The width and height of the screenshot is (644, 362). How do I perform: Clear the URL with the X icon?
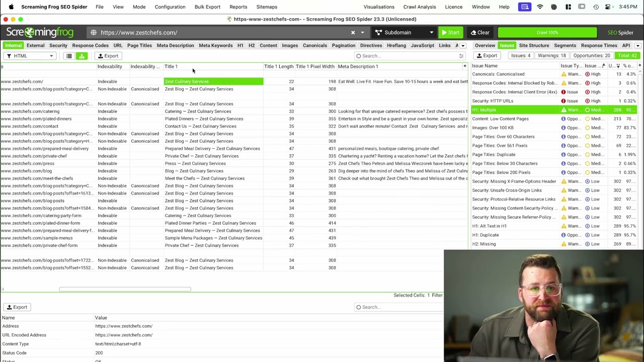click(353, 33)
